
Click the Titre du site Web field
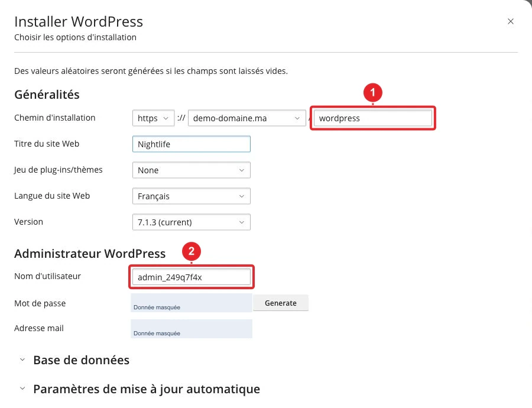click(192, 144)
